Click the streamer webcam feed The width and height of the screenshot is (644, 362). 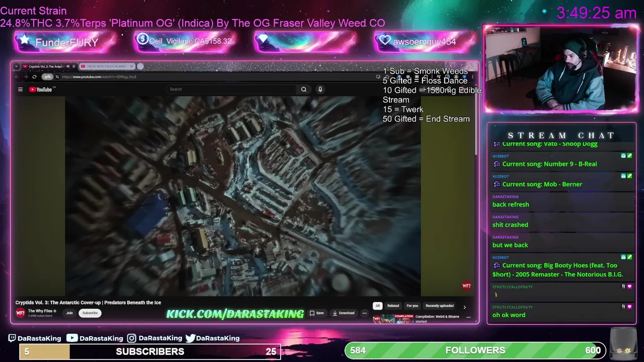pos(561,69)
